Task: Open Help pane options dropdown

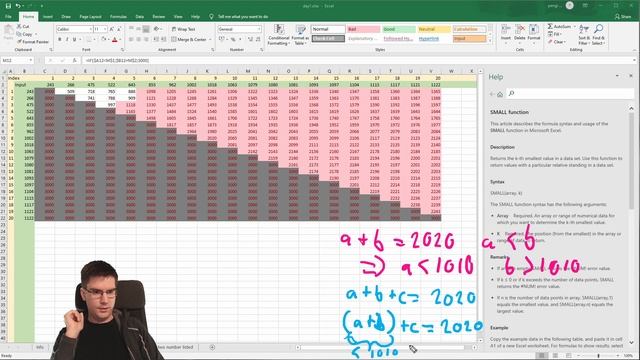Action: point(617,76)
